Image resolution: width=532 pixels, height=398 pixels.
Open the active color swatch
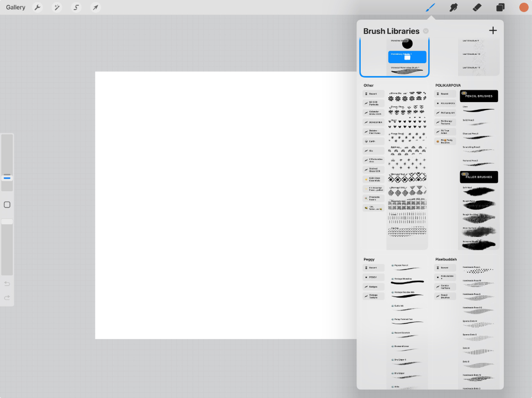tap(523, 7)
